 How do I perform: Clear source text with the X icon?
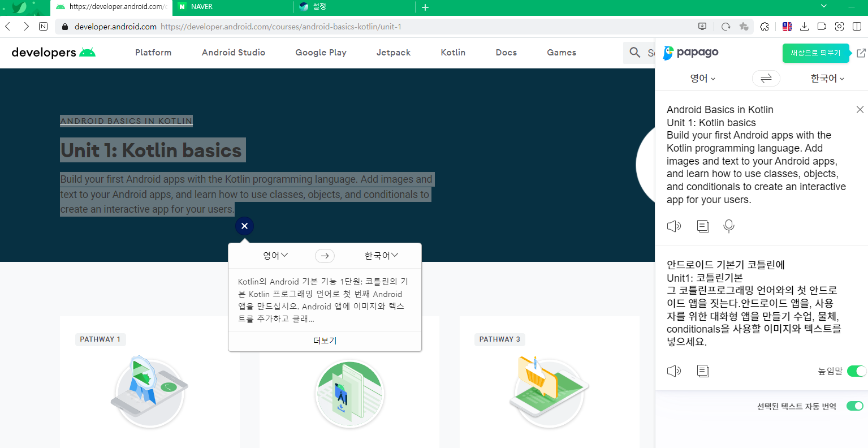click(860, 110)
